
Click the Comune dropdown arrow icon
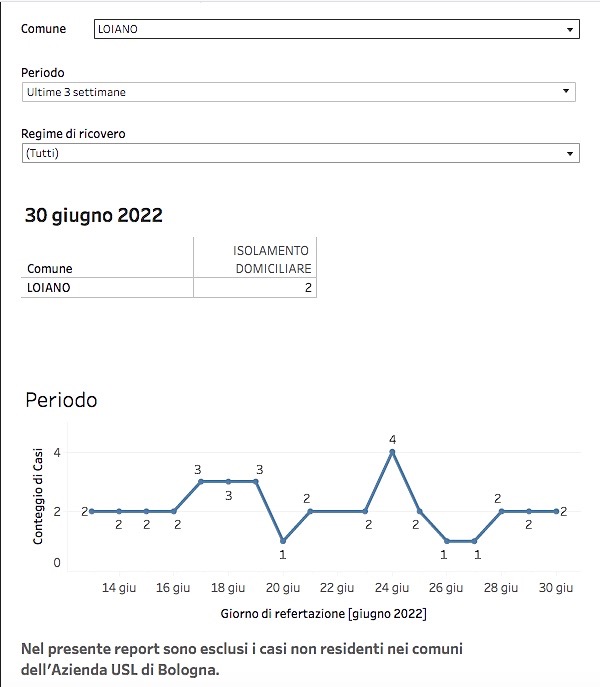[x=570, y=29]
